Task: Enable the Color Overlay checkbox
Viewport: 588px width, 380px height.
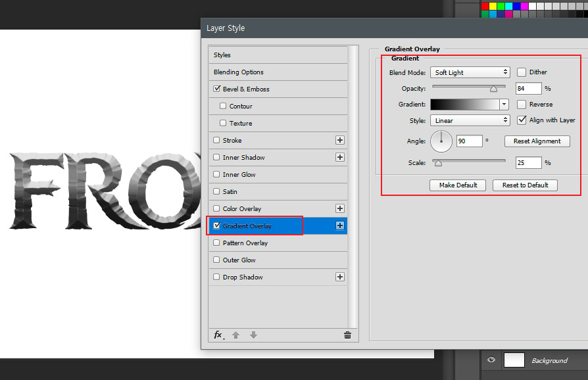Action: point(216,209)
